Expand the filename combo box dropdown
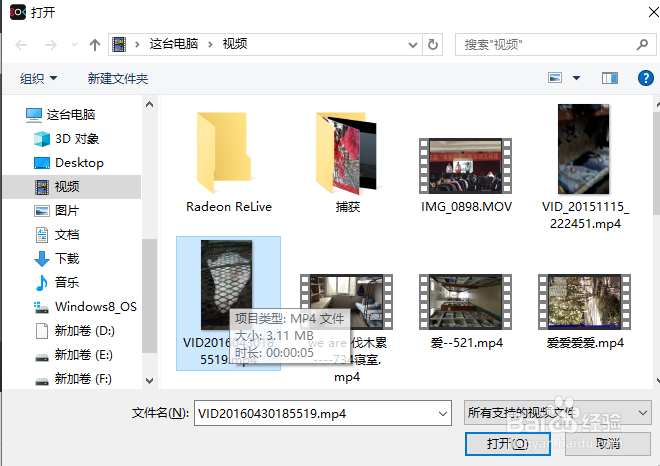 (x=443, y=413)
